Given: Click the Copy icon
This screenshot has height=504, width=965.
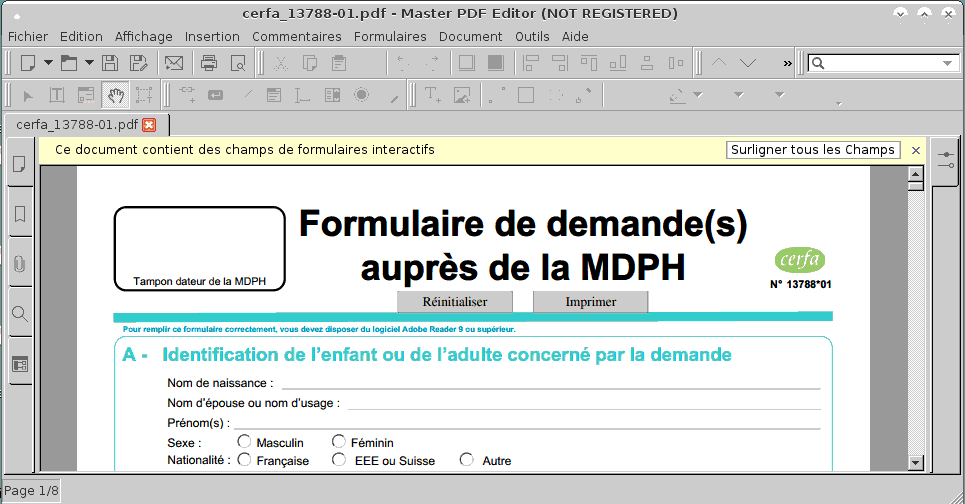Looking at the screenshot, I should (x=310, y=63).
